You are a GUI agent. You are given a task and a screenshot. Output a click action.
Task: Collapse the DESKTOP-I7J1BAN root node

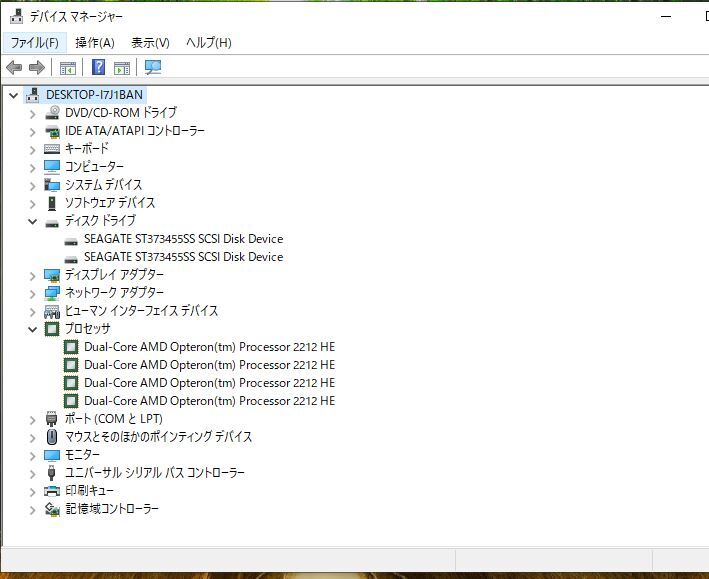click(x=14, y=95)
